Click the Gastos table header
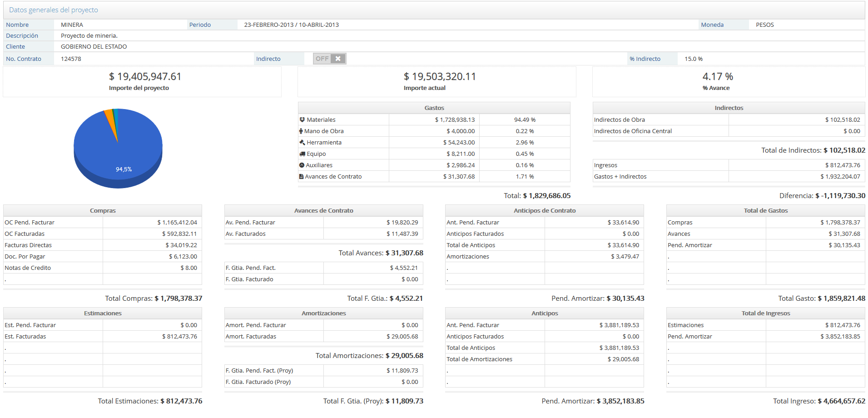The width and height of the screenshot is (868, 418). click(x=434, y=108)
